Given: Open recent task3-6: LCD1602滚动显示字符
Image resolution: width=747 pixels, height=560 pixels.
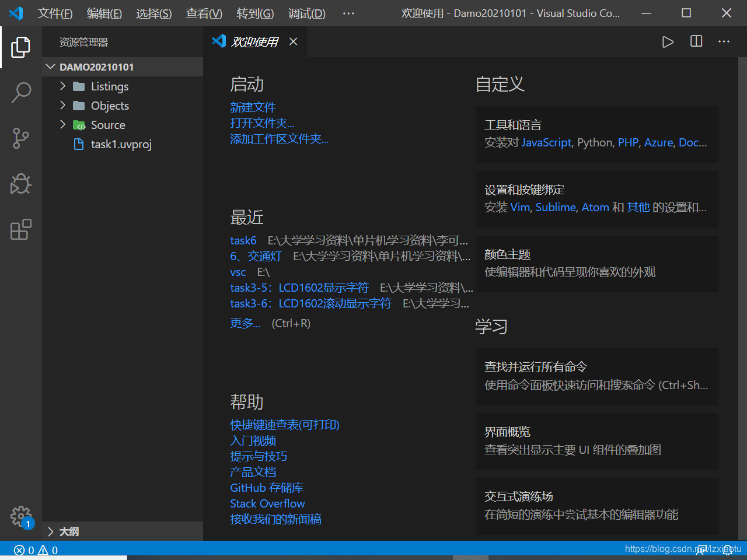Looking at the screenshot, I should coord(310,303).
